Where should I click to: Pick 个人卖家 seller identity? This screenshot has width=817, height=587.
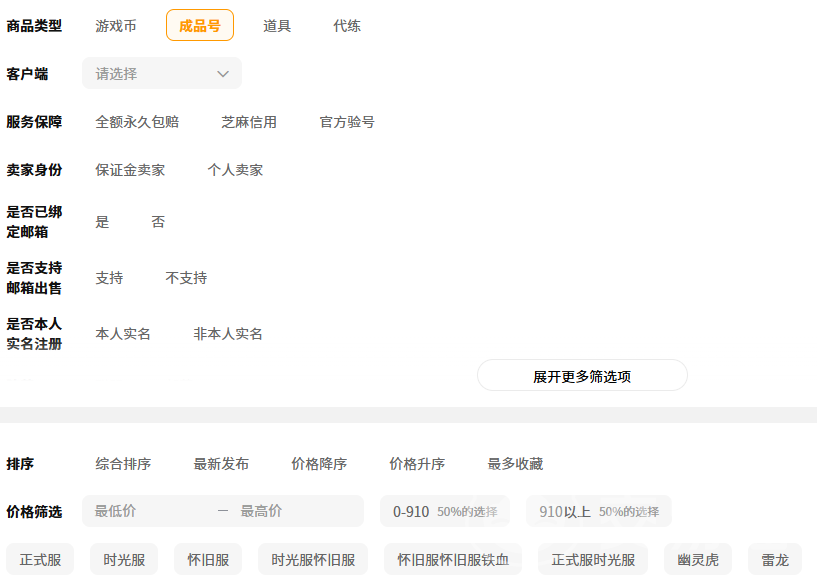[x=235, y=170]
